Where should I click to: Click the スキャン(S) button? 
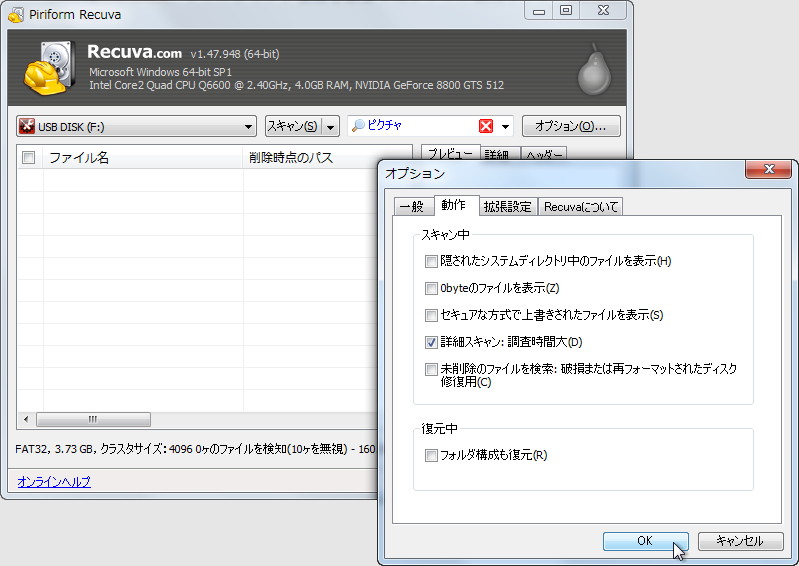[x=294, y=126]
